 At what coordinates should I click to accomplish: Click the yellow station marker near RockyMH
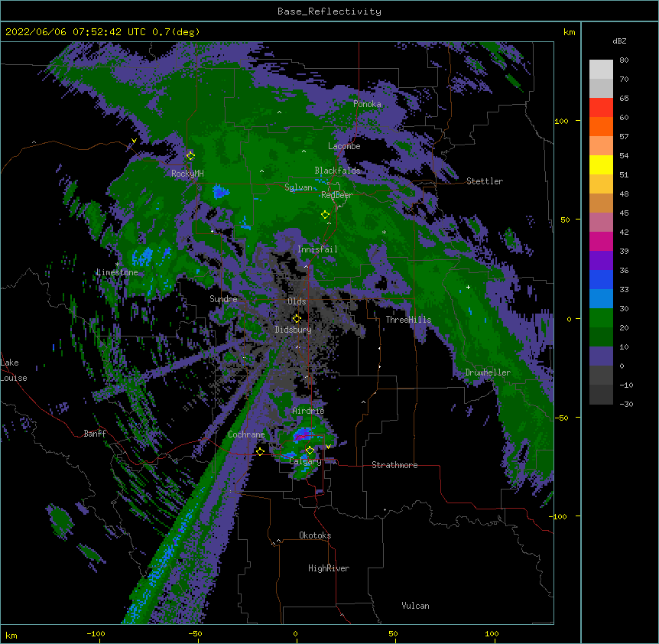point(191,156)
